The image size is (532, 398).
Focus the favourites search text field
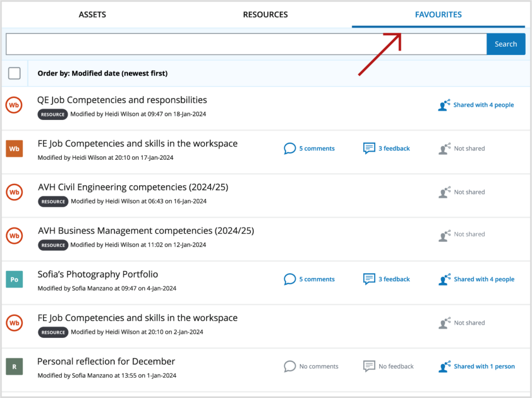pos(246,44)
